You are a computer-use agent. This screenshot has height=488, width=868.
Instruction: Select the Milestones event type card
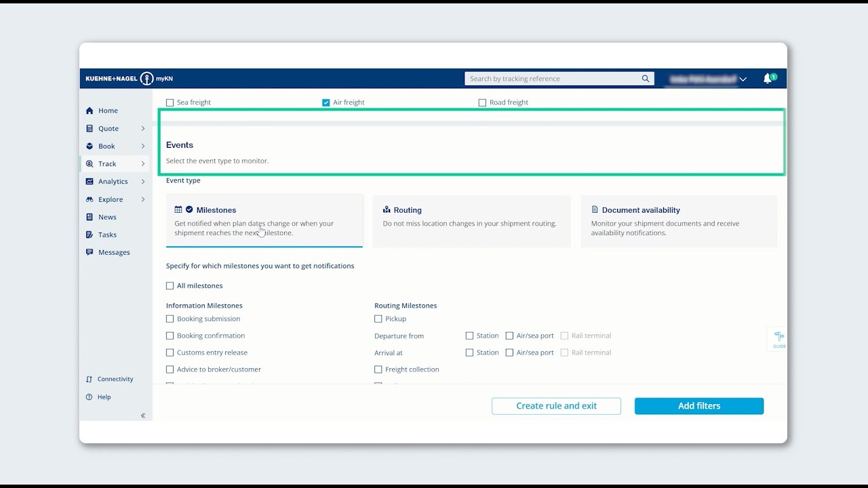click(264, 221)
